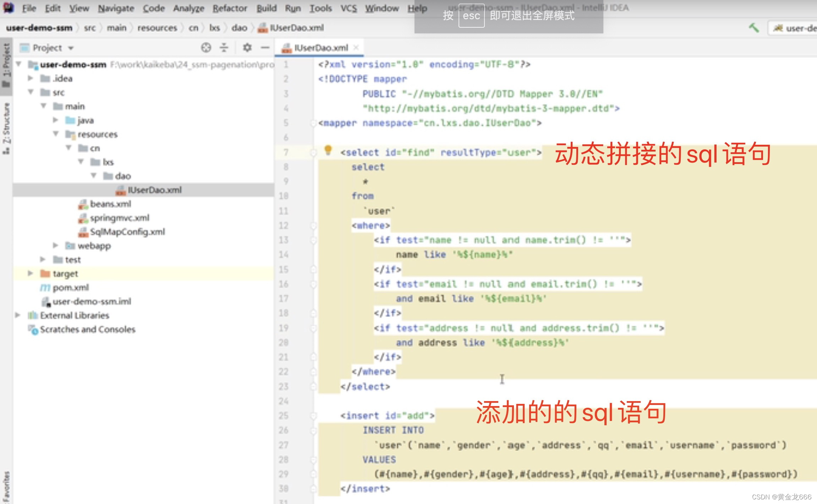
Task: Toggle code fold marker at select tag line 7
Action: 313,153
